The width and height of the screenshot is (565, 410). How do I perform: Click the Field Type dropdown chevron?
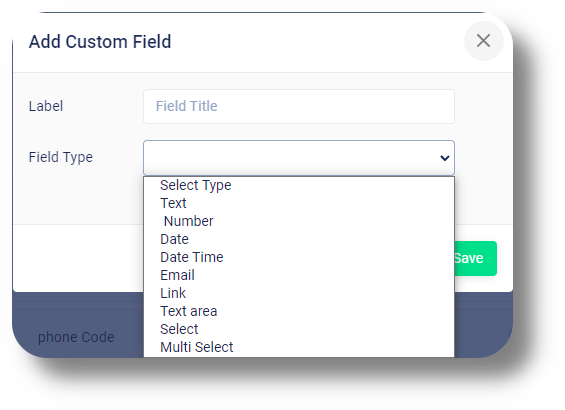pos(445,158)
